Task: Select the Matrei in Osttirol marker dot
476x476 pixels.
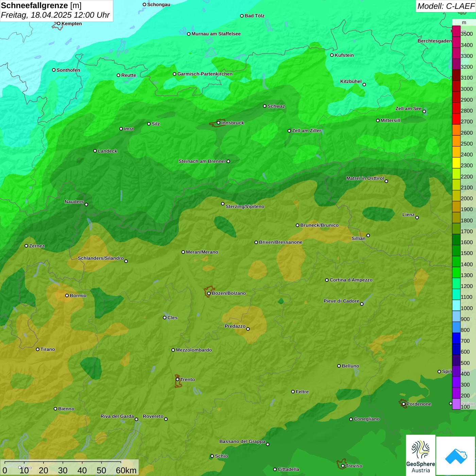Action: coord(386,181)
